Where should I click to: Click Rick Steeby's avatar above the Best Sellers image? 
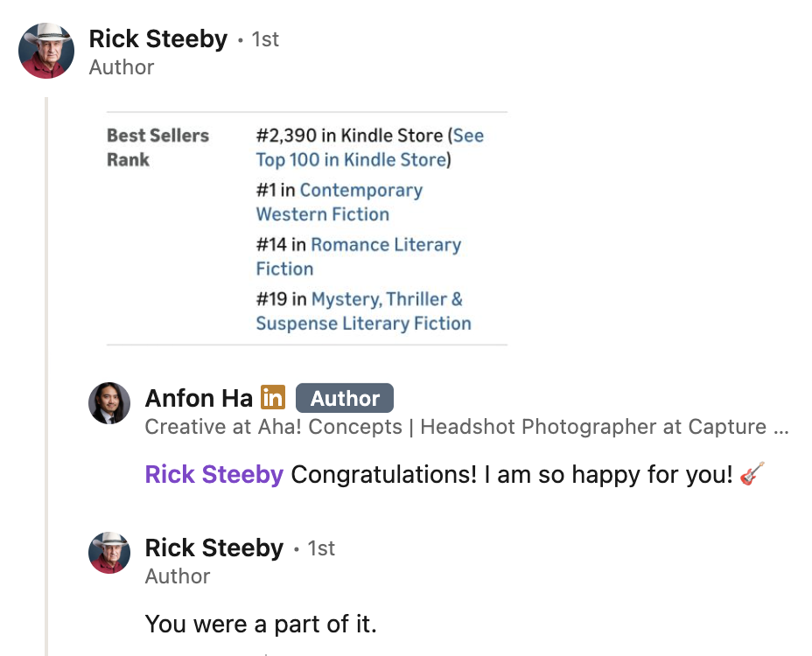pos(46,51)
